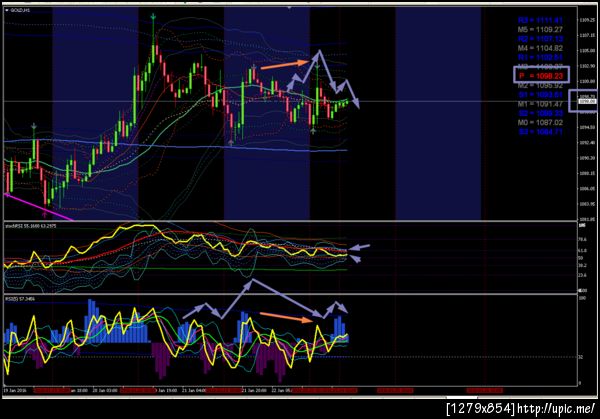This screenshot has width=600, height=419.
Task: Click the 19 Jan 2016 time axis label
Action: click(x=13, y=391)
